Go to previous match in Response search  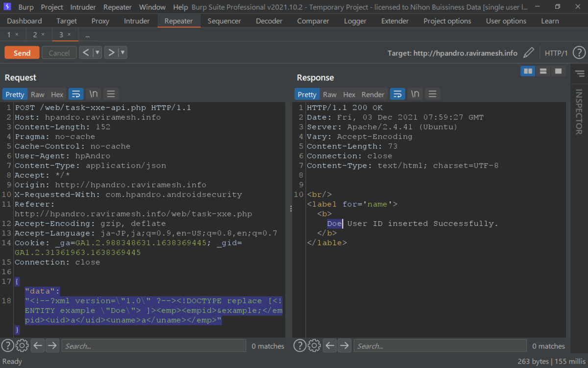click(330, 345)
